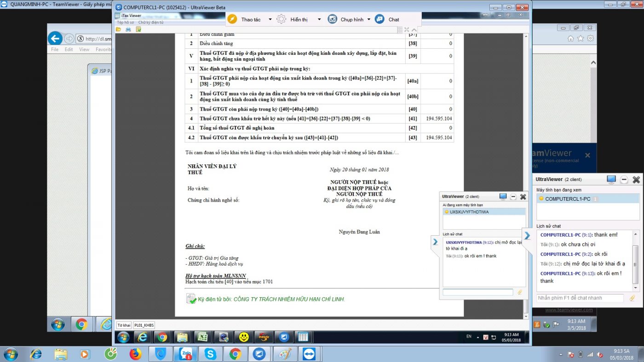Click Internet Explorer's back arrow in the background window
644x362 pixels.
coord(55,39)
